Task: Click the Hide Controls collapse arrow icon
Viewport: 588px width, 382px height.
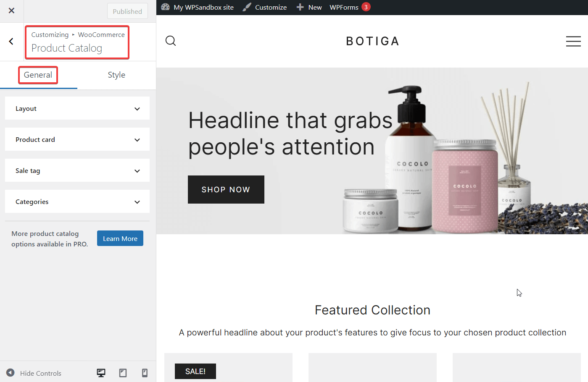Action: (x=11, y=373)
